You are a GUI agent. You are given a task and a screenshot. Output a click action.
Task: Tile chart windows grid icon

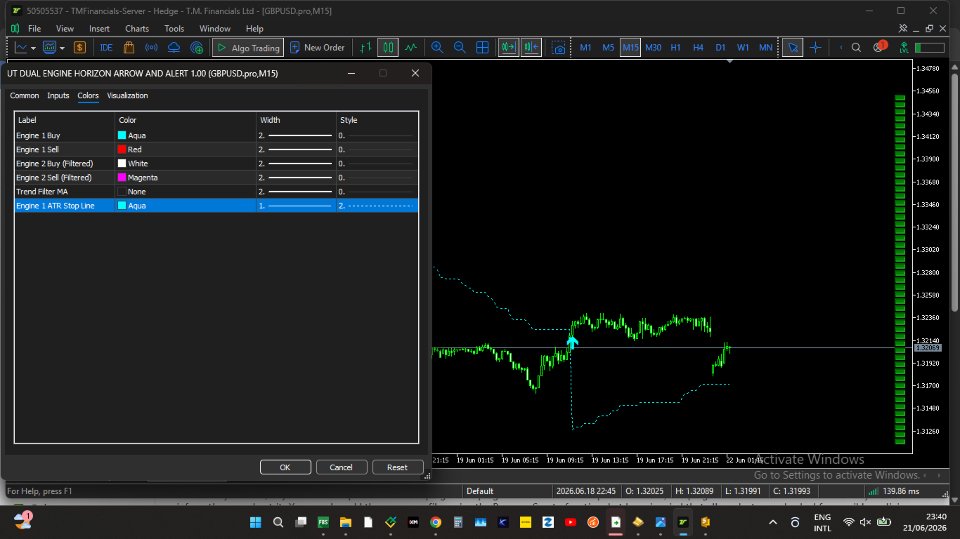click(482, 47)
